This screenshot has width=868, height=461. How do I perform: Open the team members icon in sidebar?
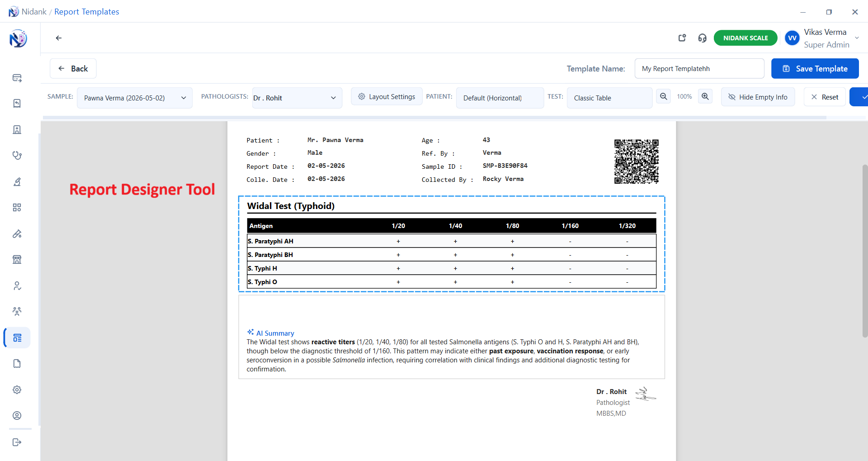click(x=17, y=312)
